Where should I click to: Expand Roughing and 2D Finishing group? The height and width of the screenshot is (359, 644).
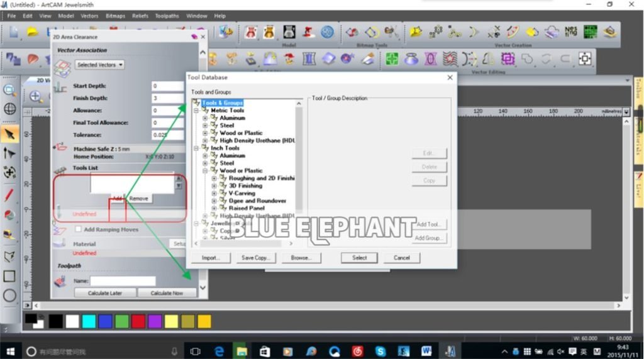pos(214,179)
